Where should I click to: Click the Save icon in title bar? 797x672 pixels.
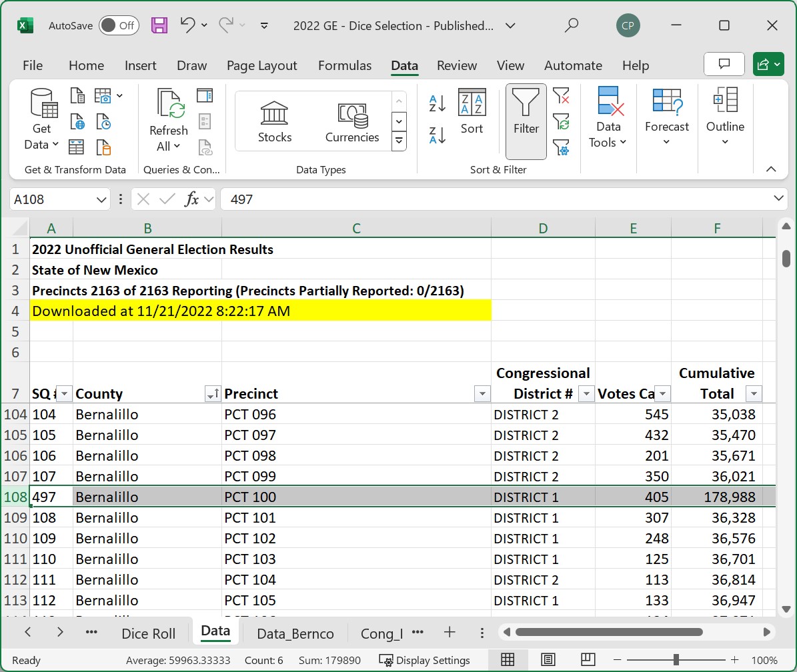point(159,25)
